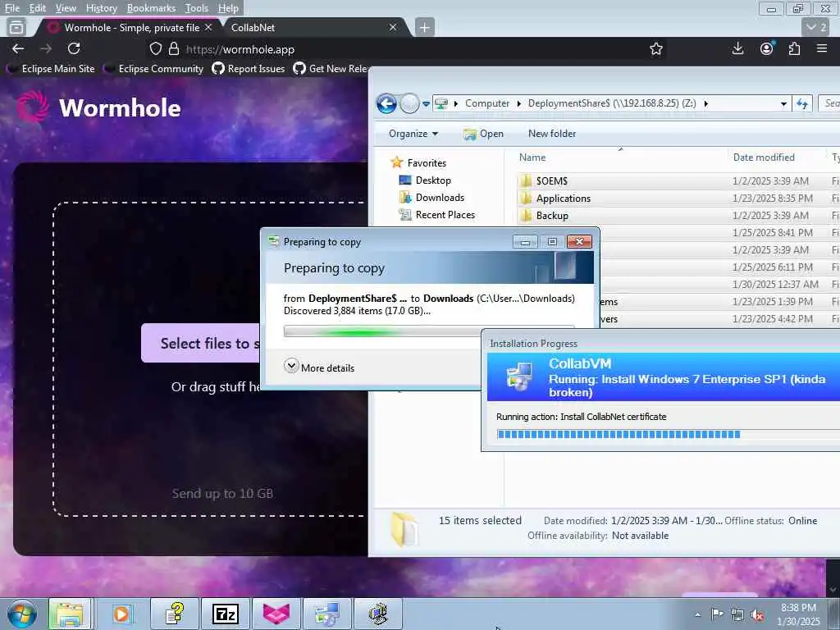Click the copy dialog progress bar
This screenshot has height=630, width=840.
coord(382,331)
